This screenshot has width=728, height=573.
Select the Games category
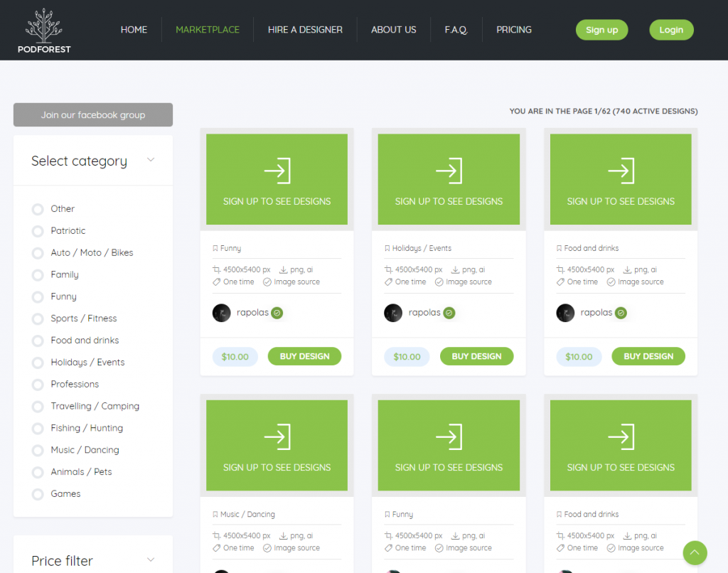pyautogui.click(x=38, y=494)
